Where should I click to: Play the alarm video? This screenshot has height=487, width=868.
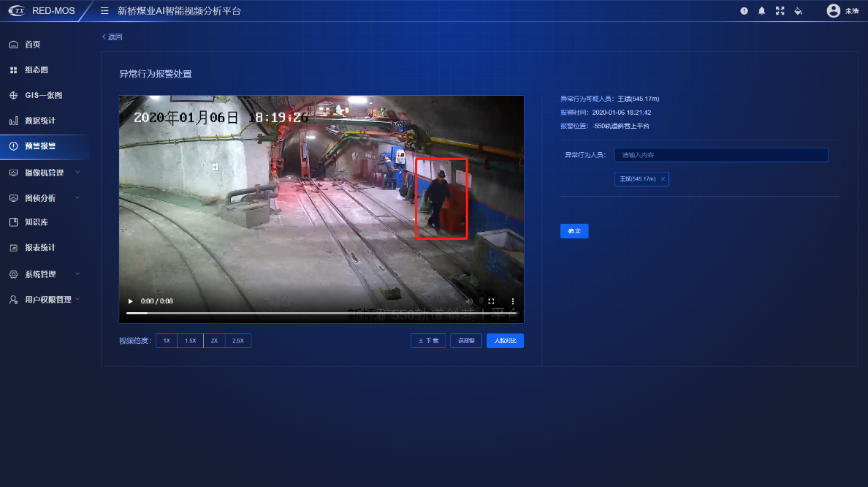131,301
